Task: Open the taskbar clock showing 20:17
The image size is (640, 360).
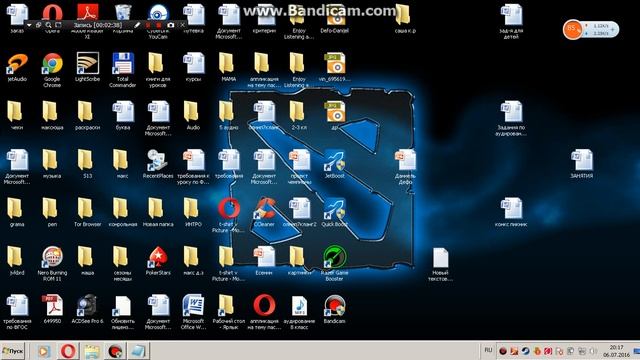Action: [x=617, y=351]
